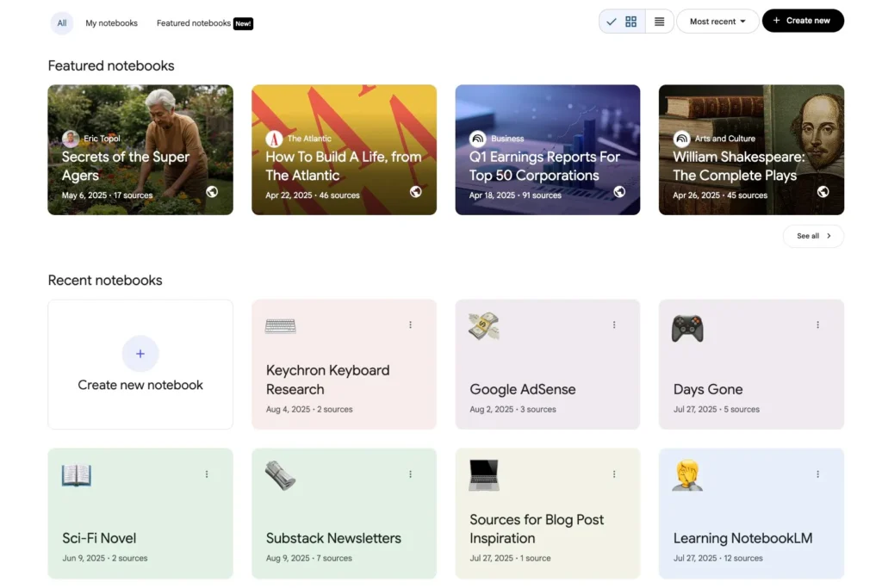Open the Most recent sort dropdown
882x588 pixels.
click(x=717, y=22)
